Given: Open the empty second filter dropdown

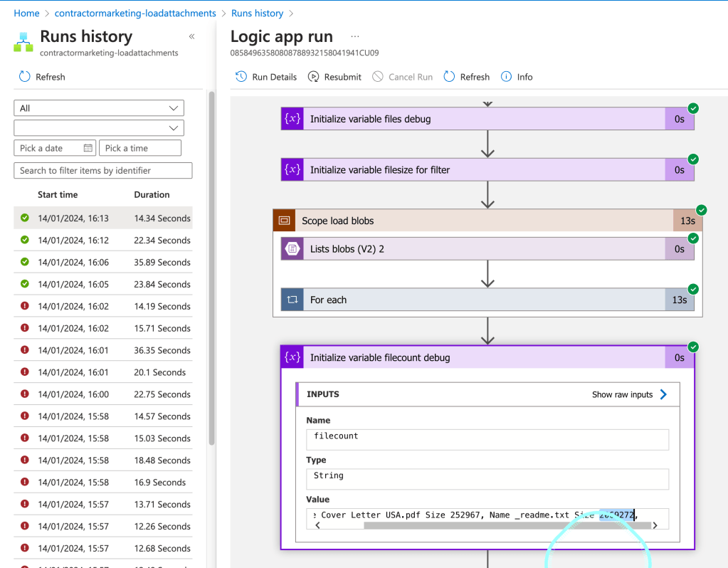Looking at the screenshot, I should tap(99, 128).
